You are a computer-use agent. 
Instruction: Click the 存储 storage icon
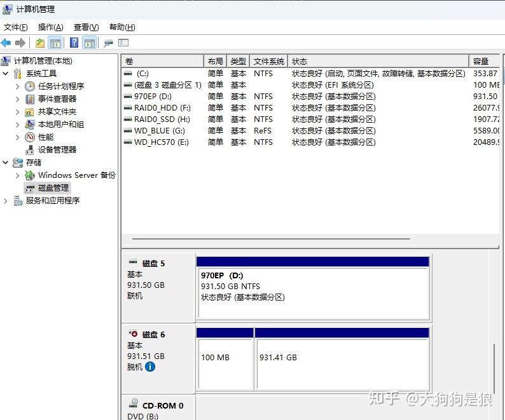(x=18, y=163)
